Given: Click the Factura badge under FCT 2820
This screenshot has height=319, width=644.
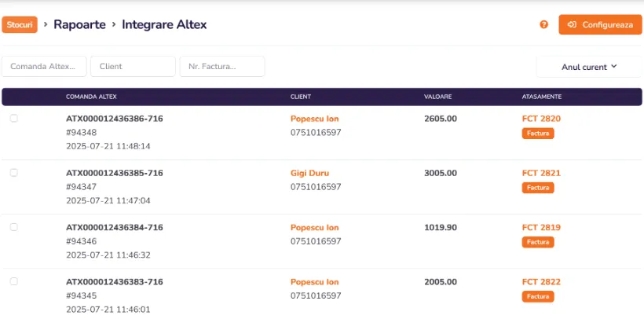Looking at the screenshot, I should [x=538, y=134].
